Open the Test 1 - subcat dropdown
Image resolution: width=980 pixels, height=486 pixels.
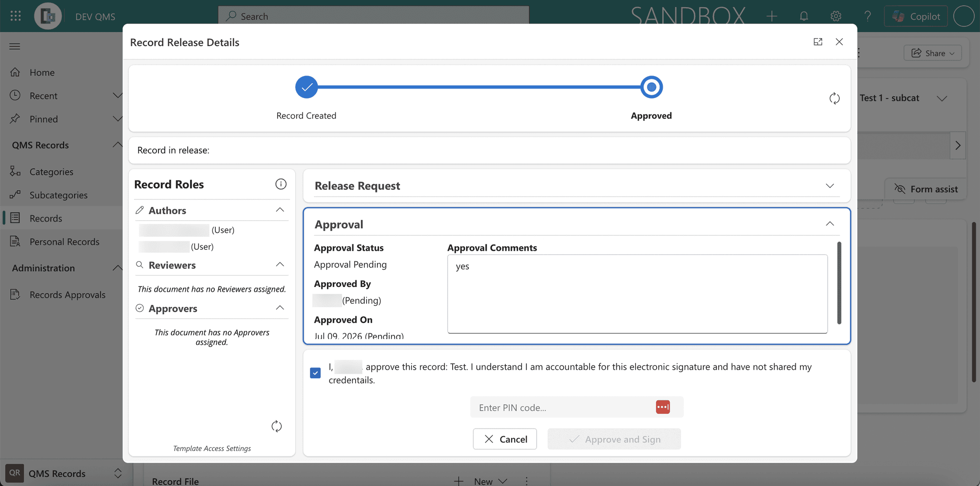[942, 99]
